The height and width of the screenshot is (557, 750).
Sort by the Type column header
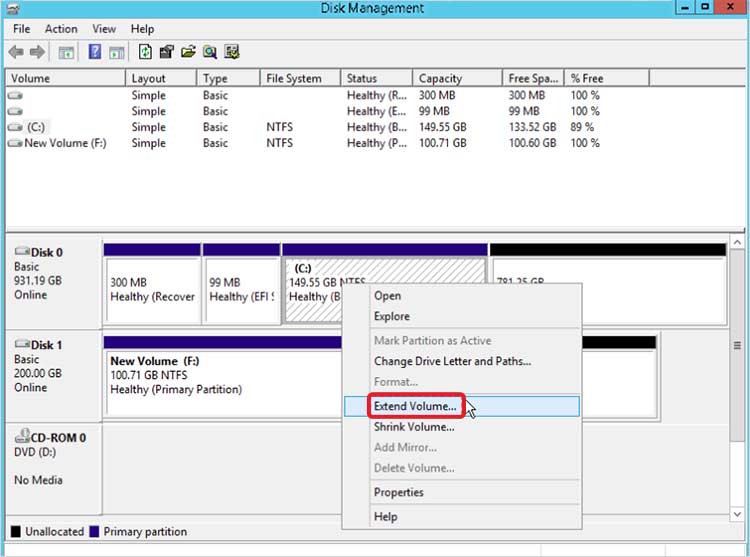[229, 78]
